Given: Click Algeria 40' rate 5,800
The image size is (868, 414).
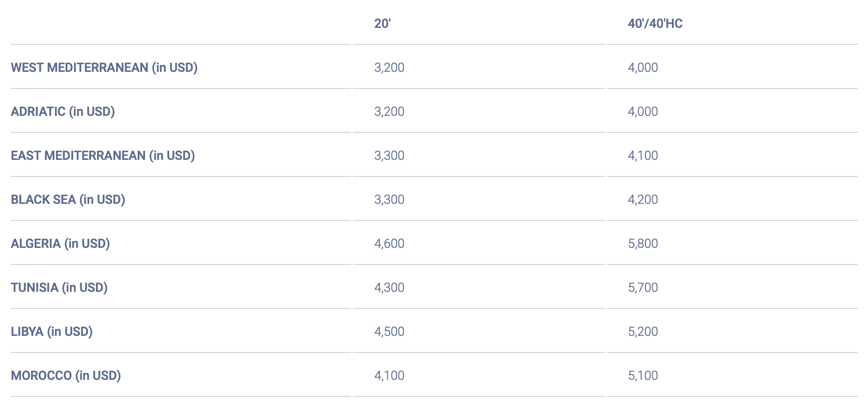Looking at the screenshot, I should [643, 243].
